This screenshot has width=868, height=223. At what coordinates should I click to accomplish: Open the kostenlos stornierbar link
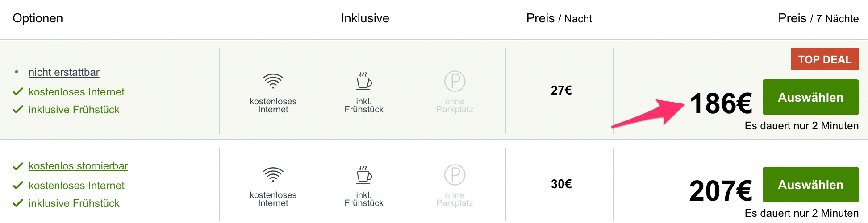point(78,166)
